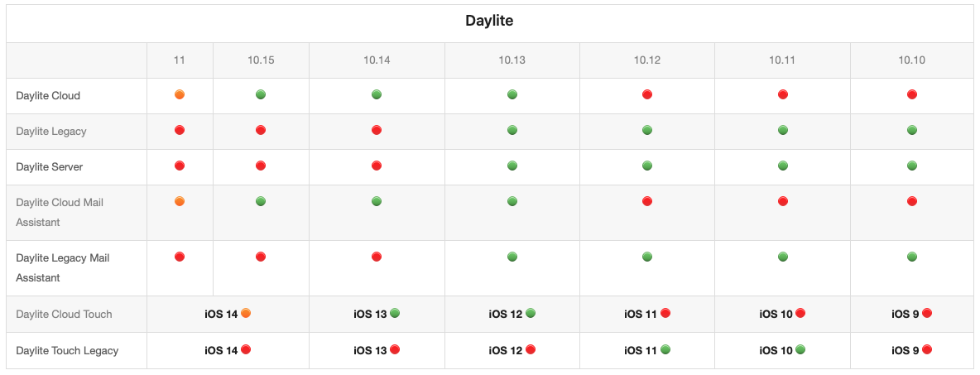This screenshot has height=375, width=980.
Task: Select the Daylite Server row label
Action: [x=50, y=166]
